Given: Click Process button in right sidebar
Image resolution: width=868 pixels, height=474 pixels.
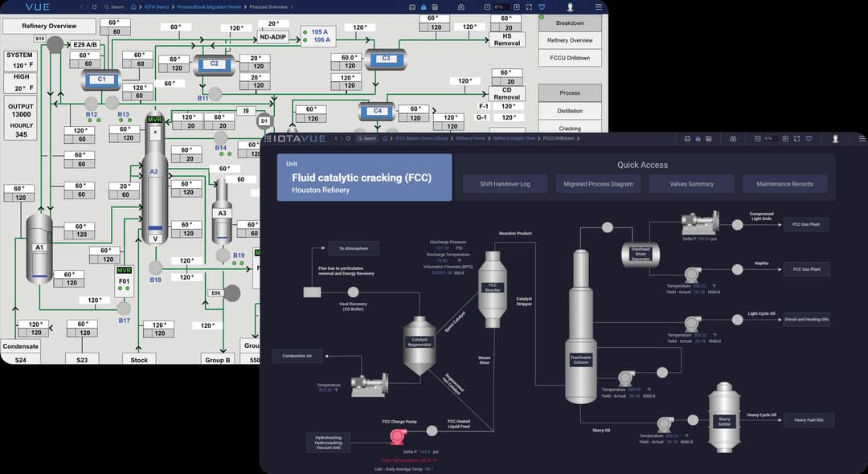Looking at the screenshot, I should pos(570,93).
